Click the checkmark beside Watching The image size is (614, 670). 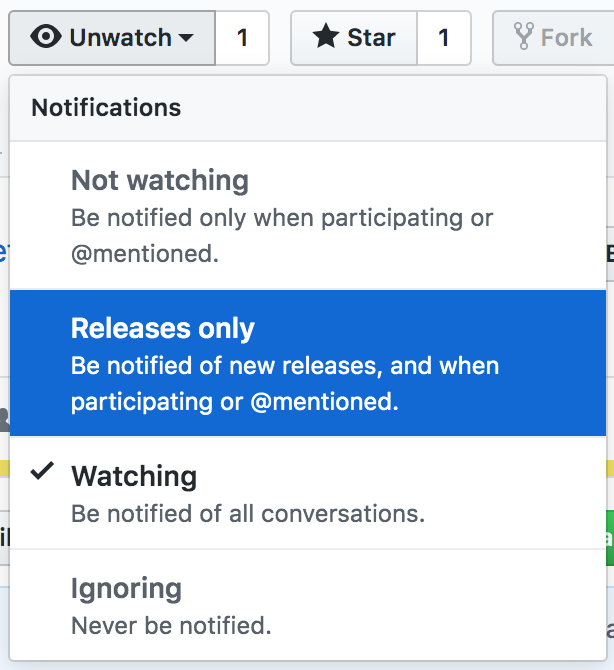pos(42,471)
